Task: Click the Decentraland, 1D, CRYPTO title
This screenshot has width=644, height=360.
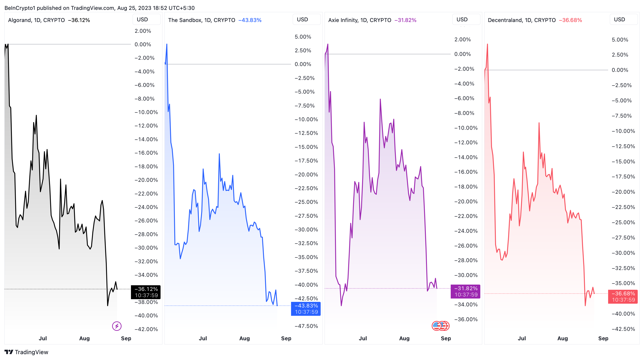Action: (522, 20)
